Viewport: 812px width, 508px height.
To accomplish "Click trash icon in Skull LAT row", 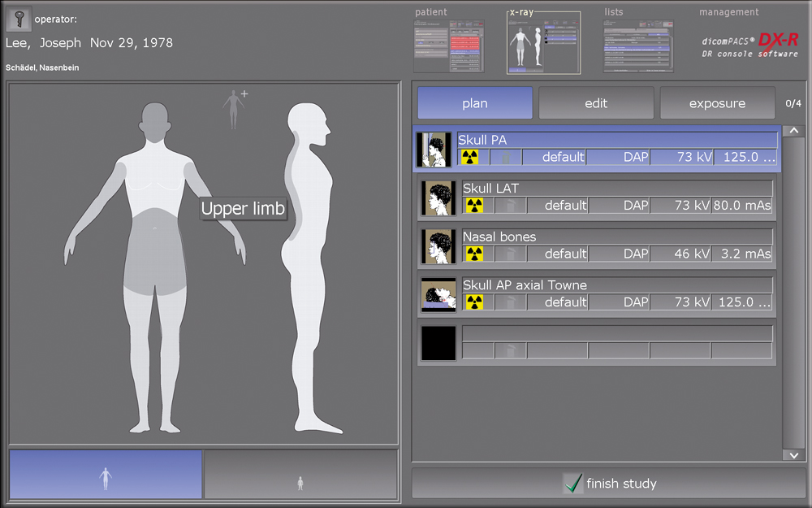I will coord(510,206).
